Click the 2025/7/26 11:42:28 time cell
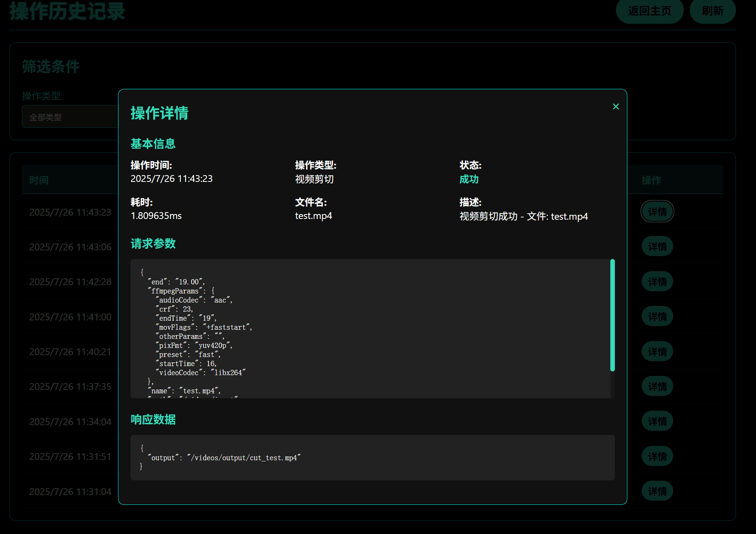756x534 pixels. click(70, 282)
